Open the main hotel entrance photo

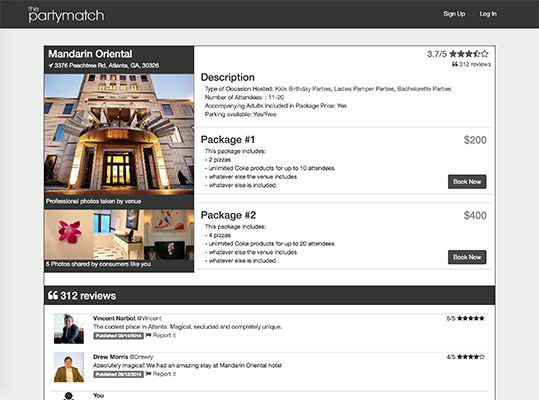(119, 134)
